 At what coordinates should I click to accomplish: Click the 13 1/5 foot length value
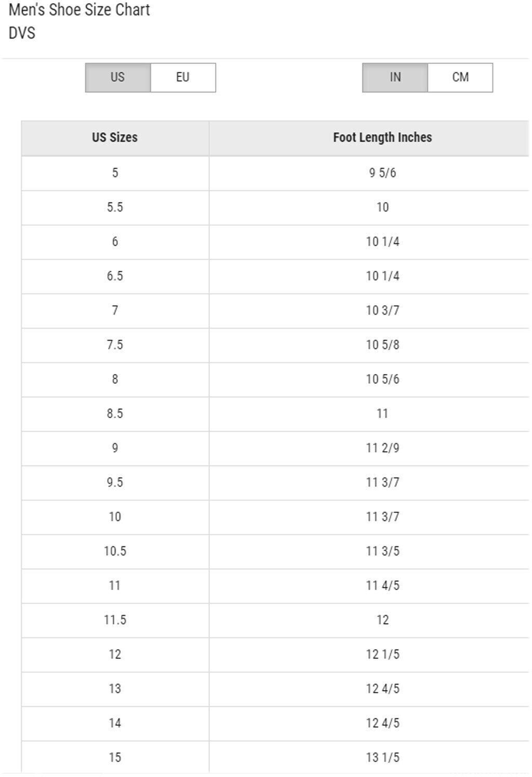(382, 757)
